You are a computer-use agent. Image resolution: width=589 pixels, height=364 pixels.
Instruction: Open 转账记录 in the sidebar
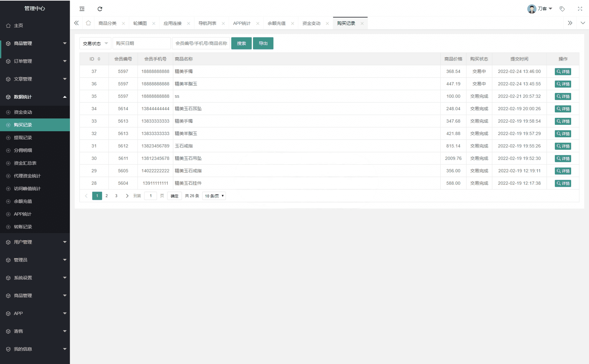point(35,227)
